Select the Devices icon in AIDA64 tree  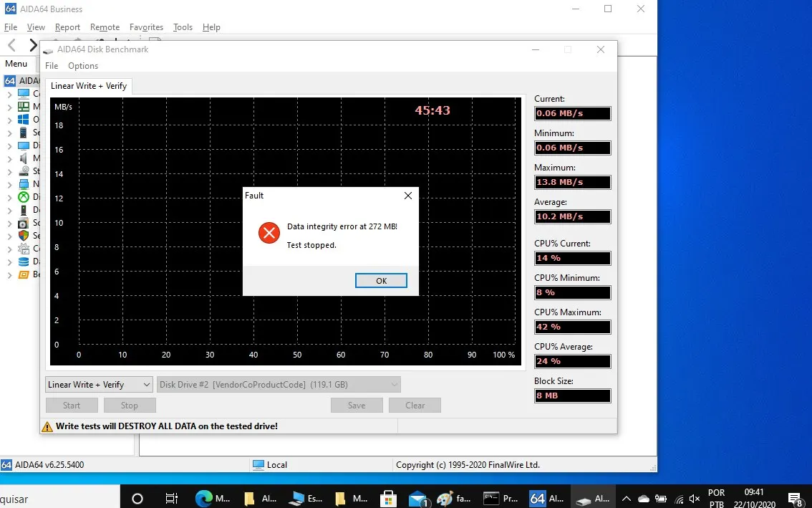(24, 210)
